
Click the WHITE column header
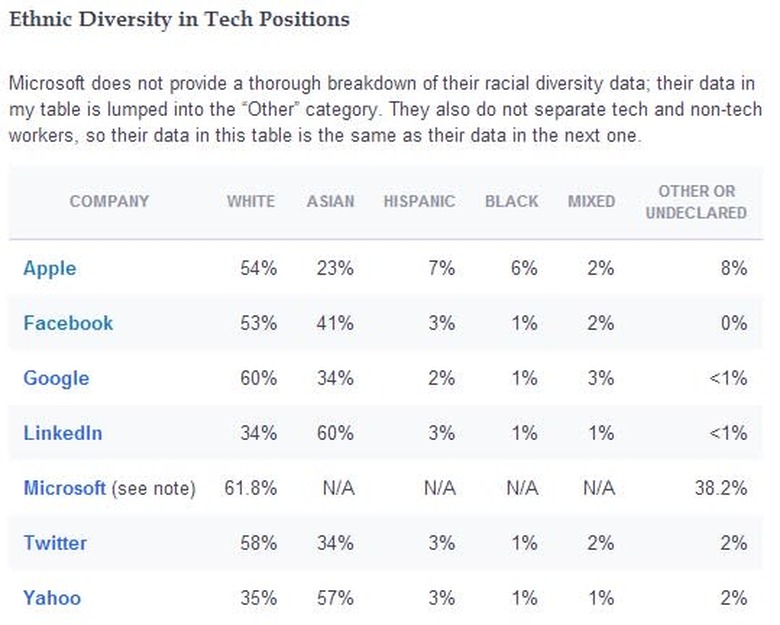coord(250,201)
